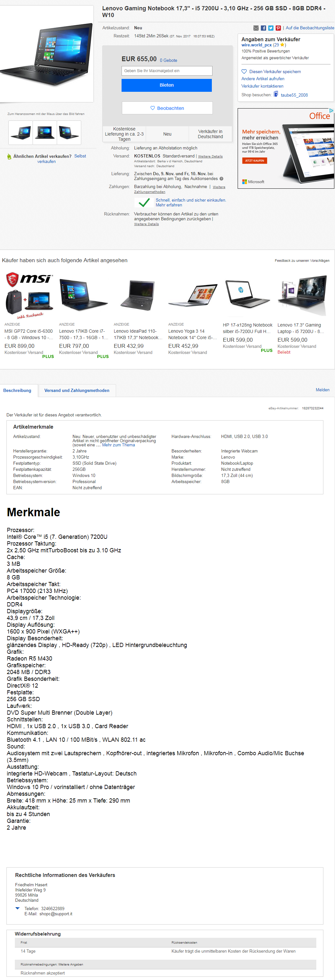The height and width of the screenshot is (980, 335).
Task: Share the listing on Twitter
Action: (271, 28)
